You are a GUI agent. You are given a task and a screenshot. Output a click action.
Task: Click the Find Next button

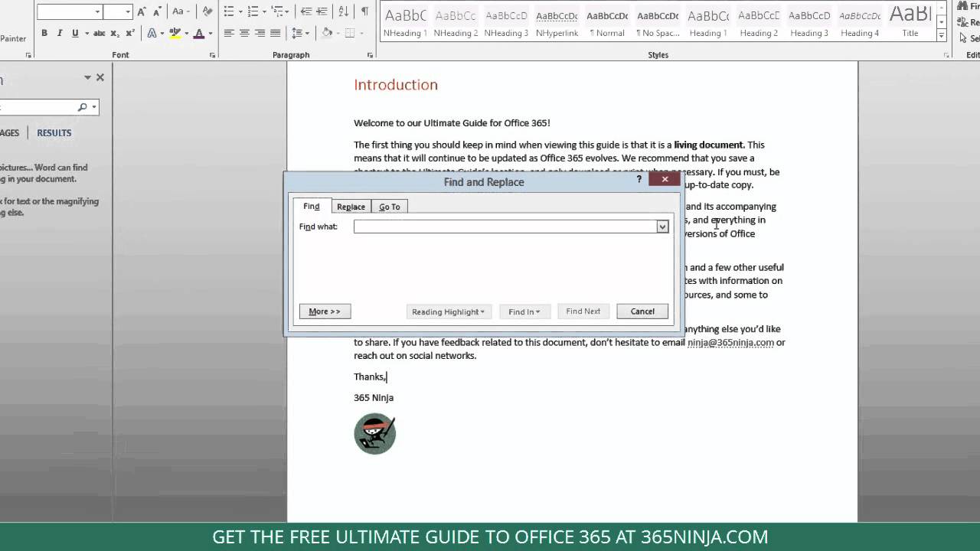pyautogui.click(x=583, y=311)
